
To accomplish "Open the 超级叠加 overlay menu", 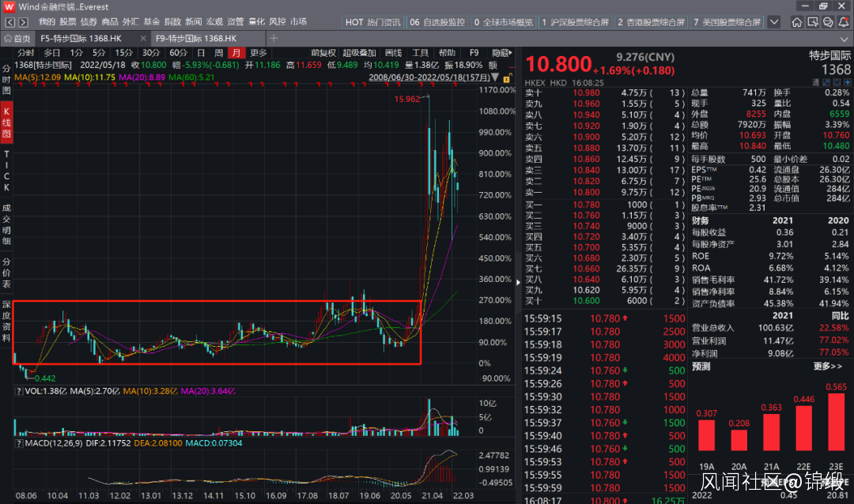I will point(359,53).
